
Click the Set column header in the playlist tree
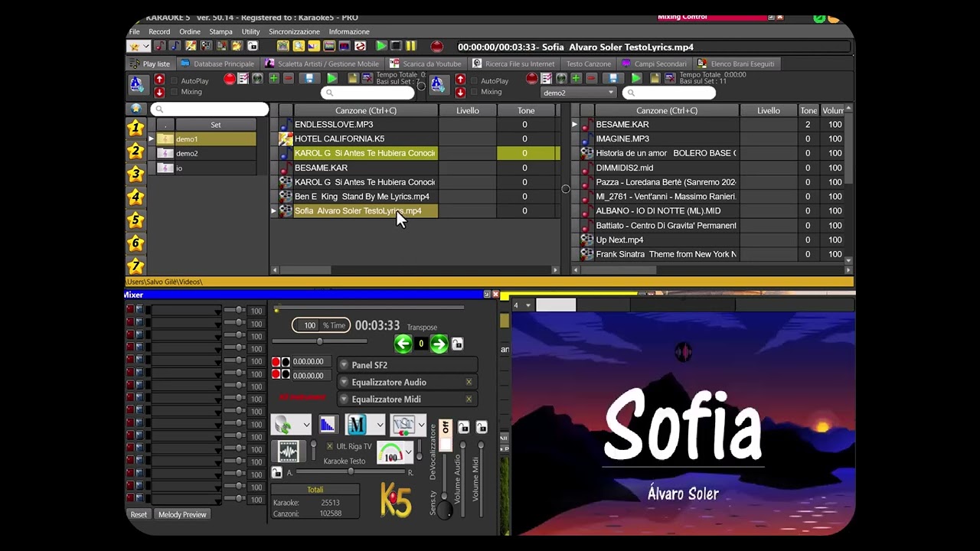coord(216,125)
